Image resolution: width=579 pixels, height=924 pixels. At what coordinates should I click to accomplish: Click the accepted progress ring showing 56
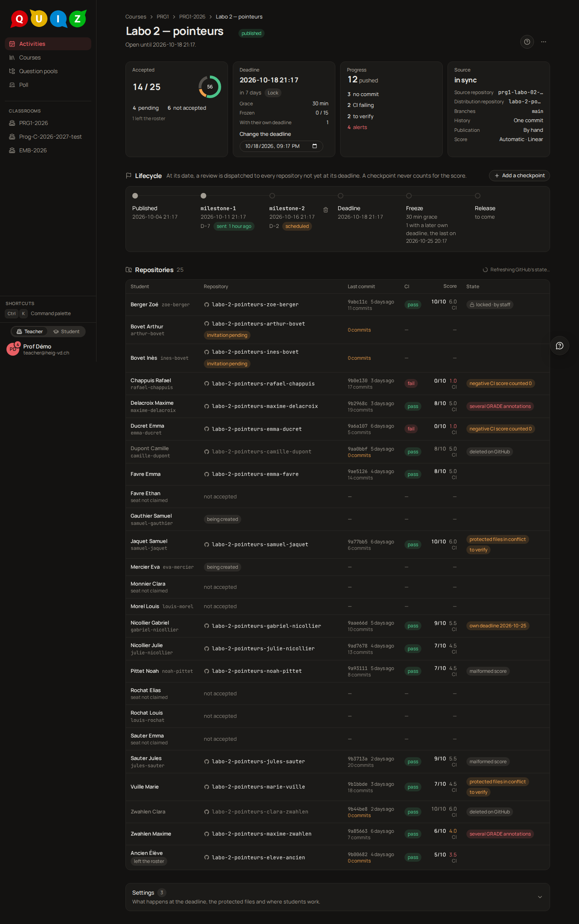209,87
